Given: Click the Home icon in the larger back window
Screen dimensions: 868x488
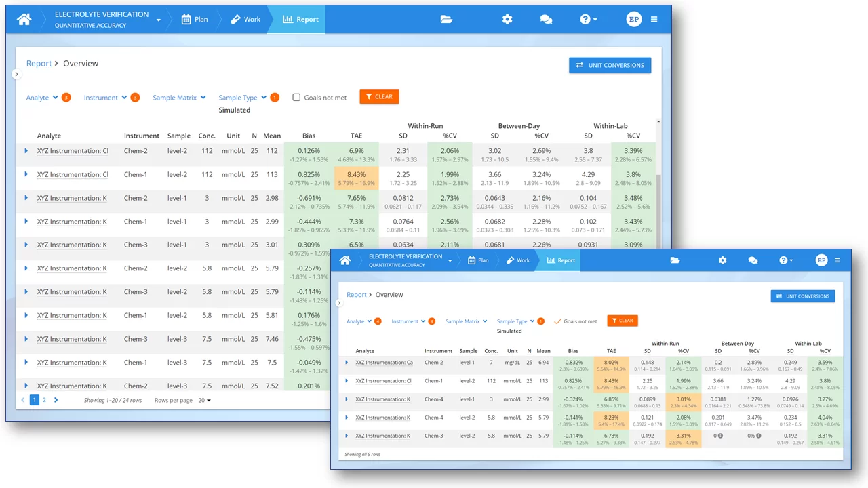Looking at the screenshot, I should tap(24, 20).
